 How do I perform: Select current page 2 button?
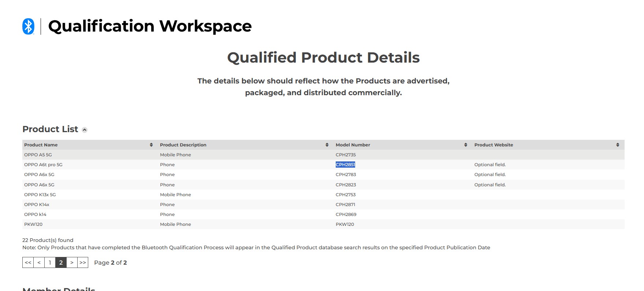(61, 262)
